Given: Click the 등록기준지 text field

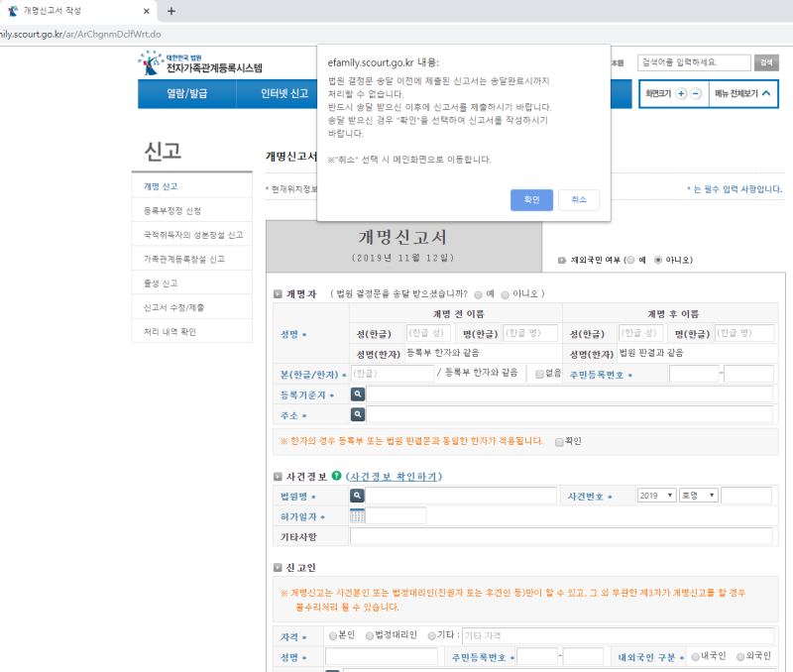Looking at the screenshot, I should click(569, 393).
